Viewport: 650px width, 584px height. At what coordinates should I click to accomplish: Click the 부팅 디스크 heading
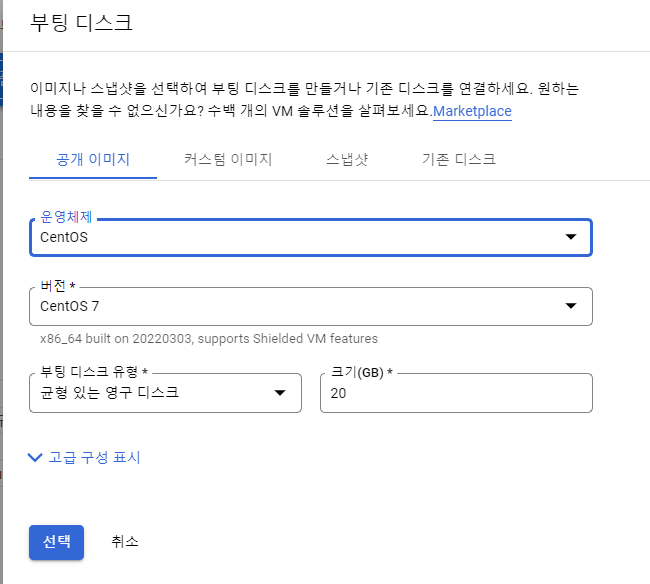point(81,23)
